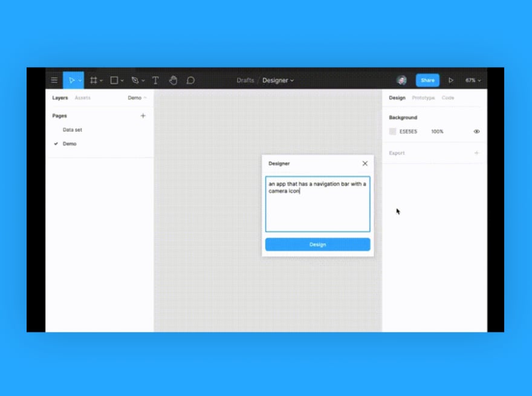The height and width of the screenshot is (396, 532).
Task: Close the Designer plugin dialog
Action: click(365, 164)
